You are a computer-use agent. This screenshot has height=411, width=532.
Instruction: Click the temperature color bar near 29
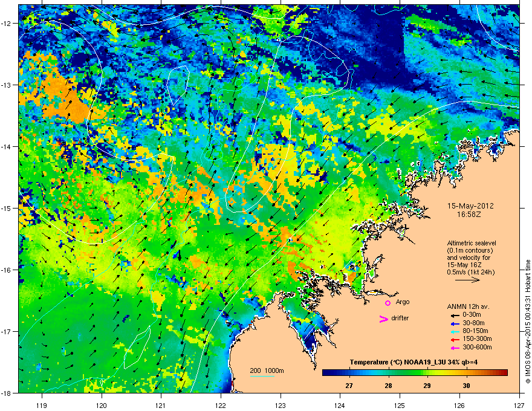(x=427, y=373)
